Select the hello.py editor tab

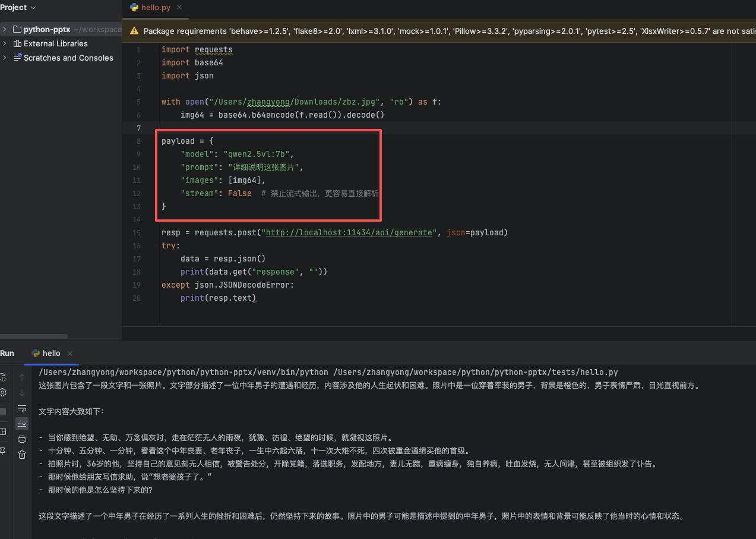(154, 7)
